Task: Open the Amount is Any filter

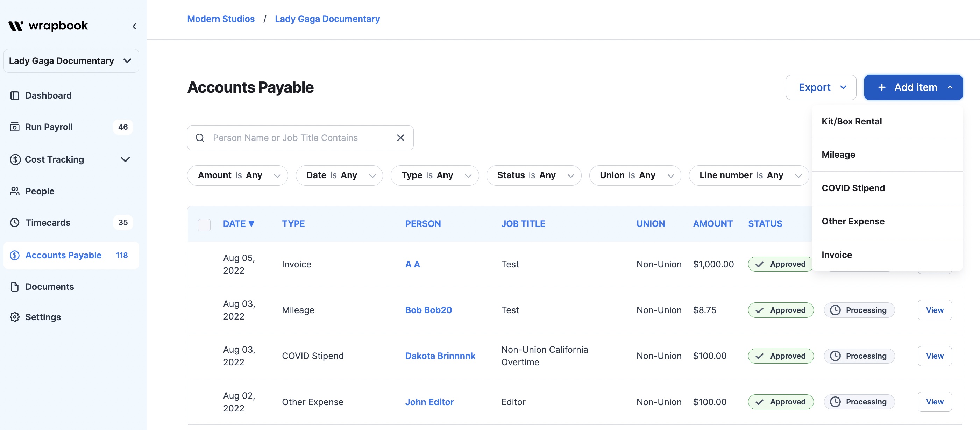Action: 237,175
